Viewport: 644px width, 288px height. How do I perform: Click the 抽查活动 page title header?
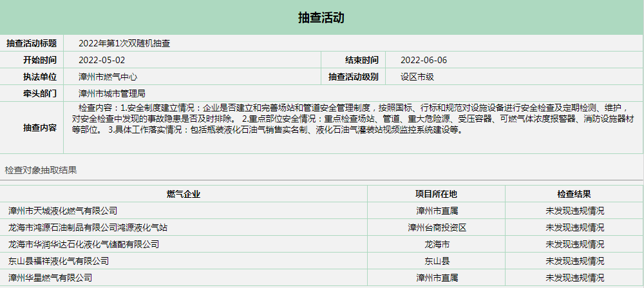[321, 18]
